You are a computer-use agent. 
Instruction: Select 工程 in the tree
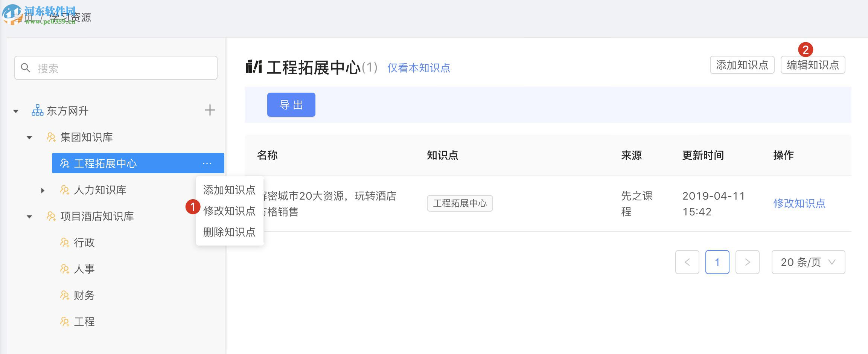click(84, 322)
